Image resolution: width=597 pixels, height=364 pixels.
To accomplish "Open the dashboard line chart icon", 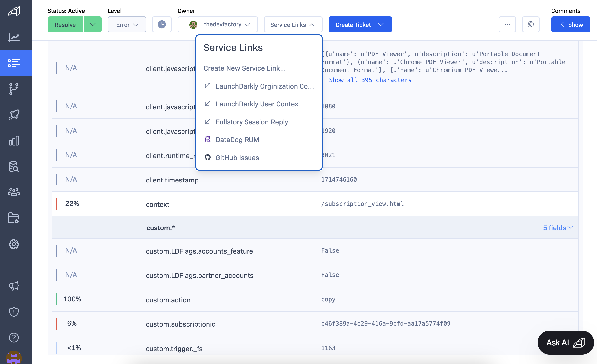I will [x=14, y=38].
